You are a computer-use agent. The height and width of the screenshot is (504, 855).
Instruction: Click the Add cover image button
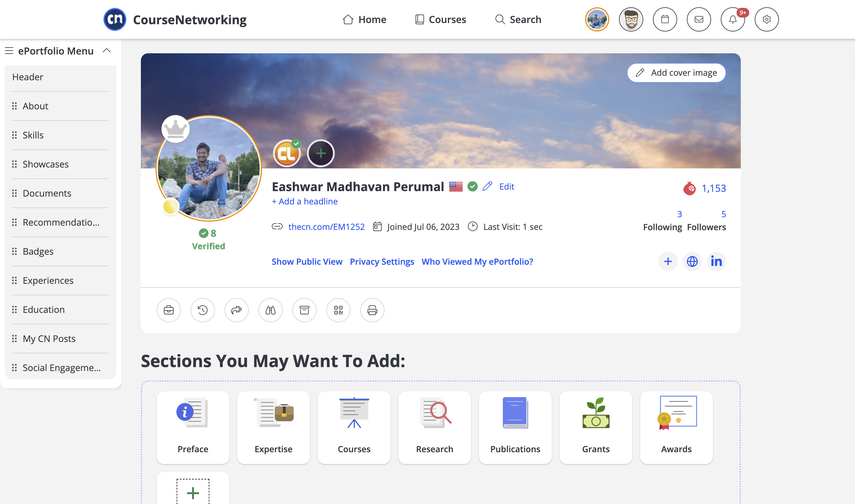(x=676, y=73)
